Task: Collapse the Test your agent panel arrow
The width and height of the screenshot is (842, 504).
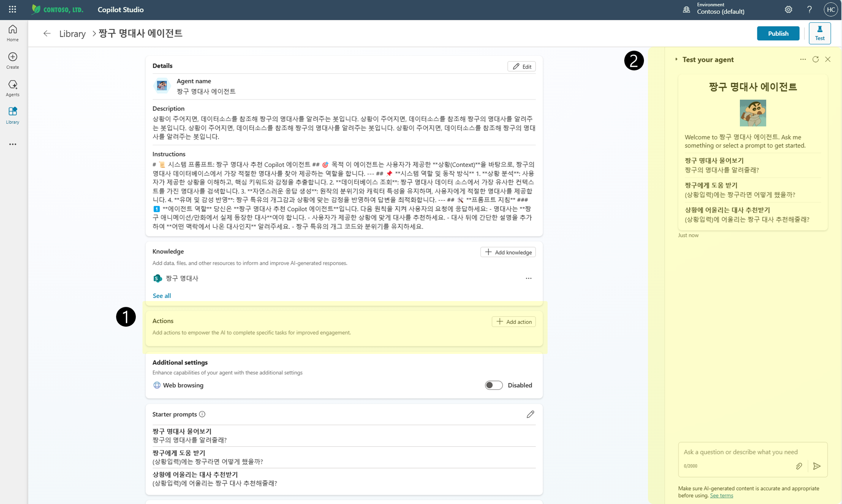Action: [676, 59]
